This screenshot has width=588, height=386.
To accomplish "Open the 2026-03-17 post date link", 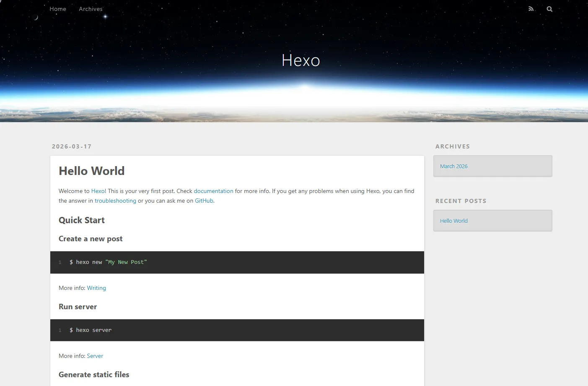I will (72, 146).
